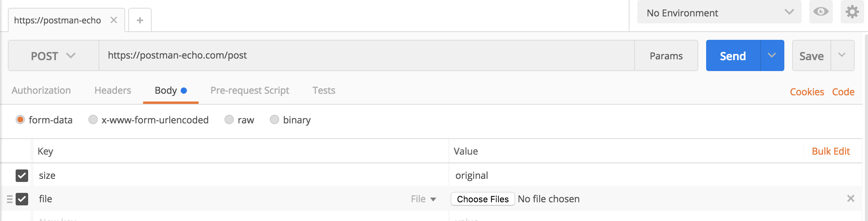Expand the Save options arrow

pos(842,55)
